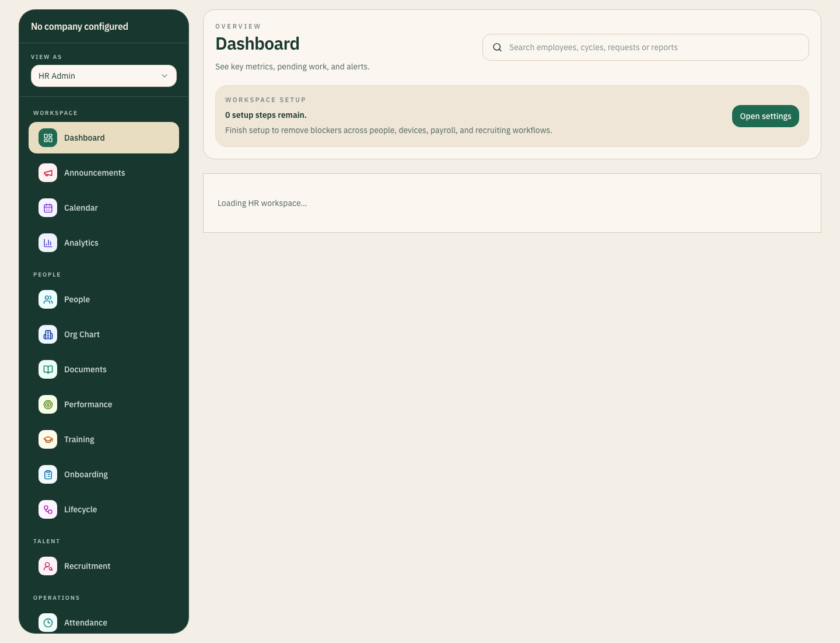Select Onboarding from the sidebar
This screenshot has height=643, width=840.
point(86,474)
